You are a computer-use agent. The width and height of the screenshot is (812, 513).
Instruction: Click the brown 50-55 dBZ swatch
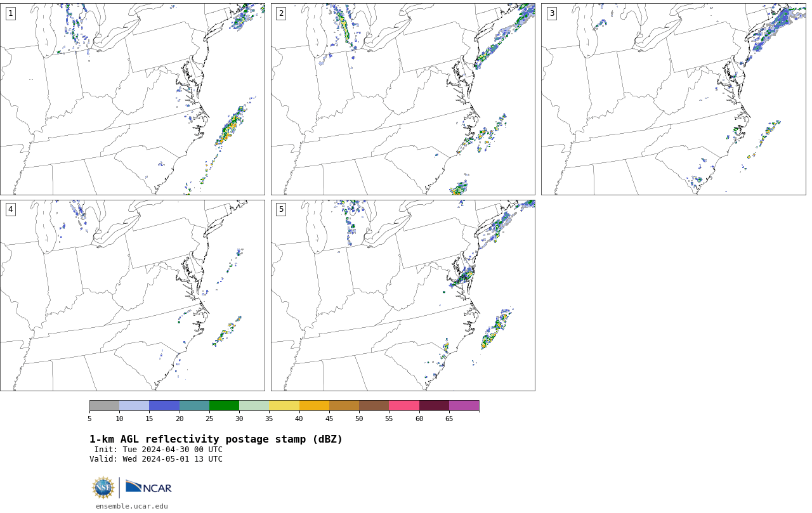pos(374,406)
